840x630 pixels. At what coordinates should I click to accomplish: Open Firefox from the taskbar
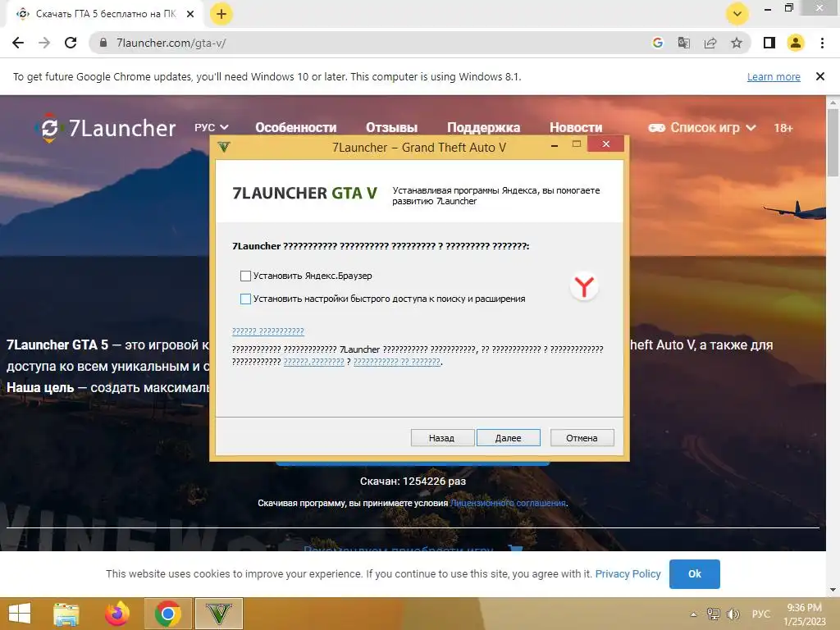pyautogui.click(x=116, y=614)
